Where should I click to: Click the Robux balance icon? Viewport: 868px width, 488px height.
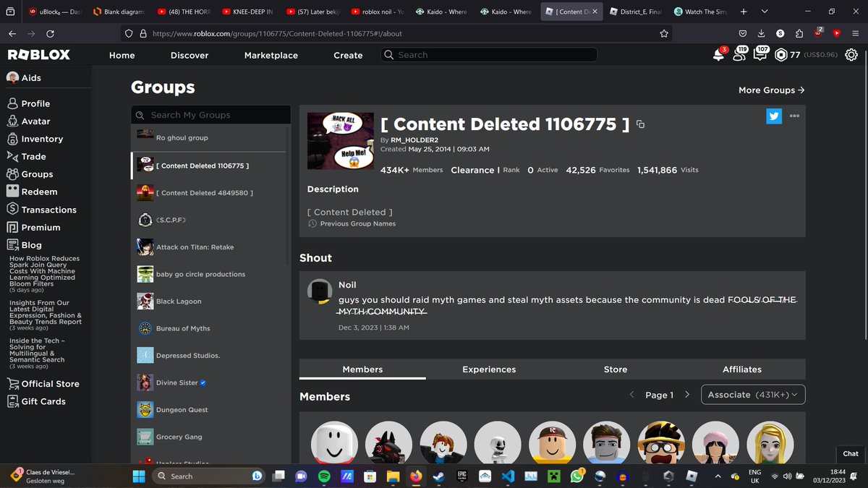[781, 55]
